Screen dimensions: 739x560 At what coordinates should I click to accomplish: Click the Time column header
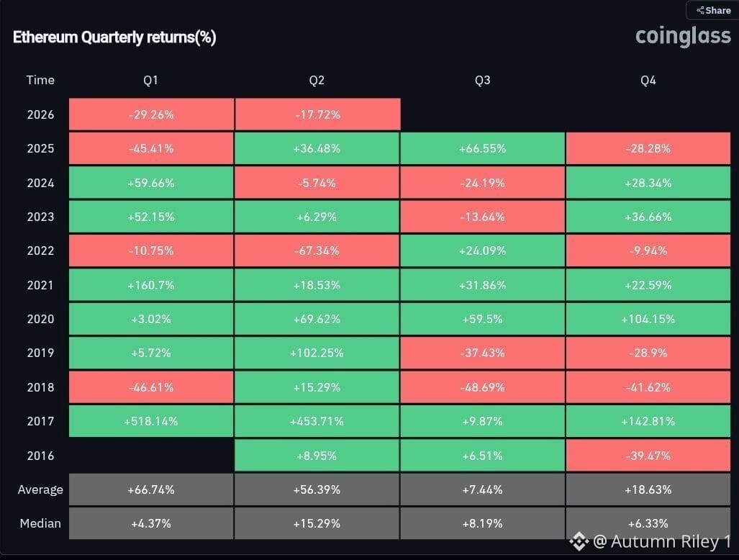coord(40,80)
